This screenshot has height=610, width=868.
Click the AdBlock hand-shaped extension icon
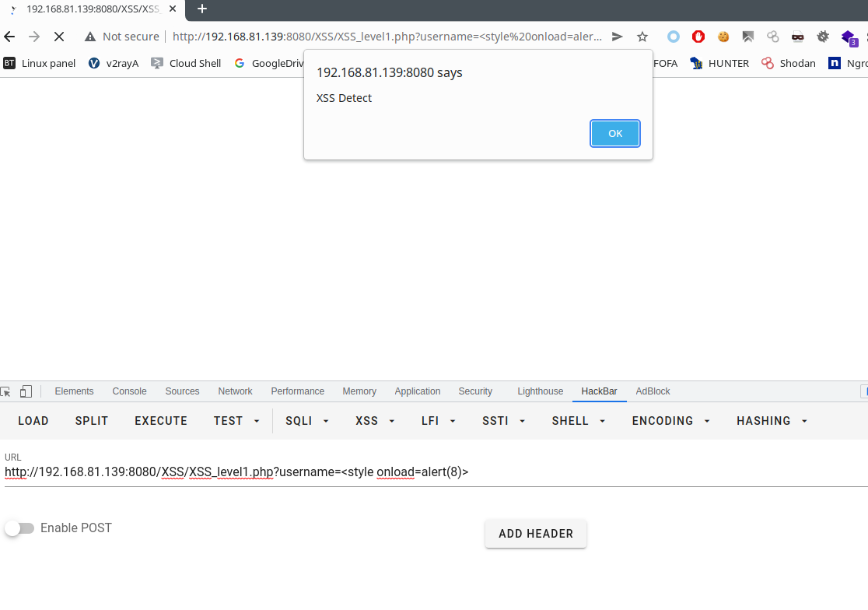[698, 36]
